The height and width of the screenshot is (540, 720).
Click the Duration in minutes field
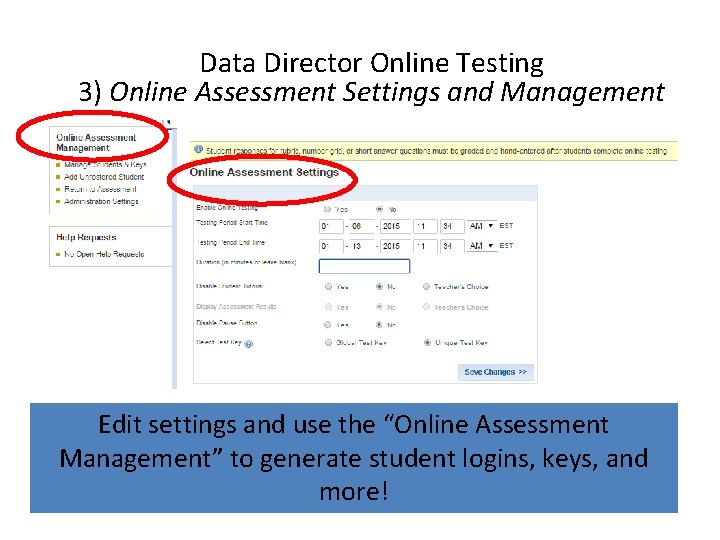pyautogui.click(x=364, y=266)
